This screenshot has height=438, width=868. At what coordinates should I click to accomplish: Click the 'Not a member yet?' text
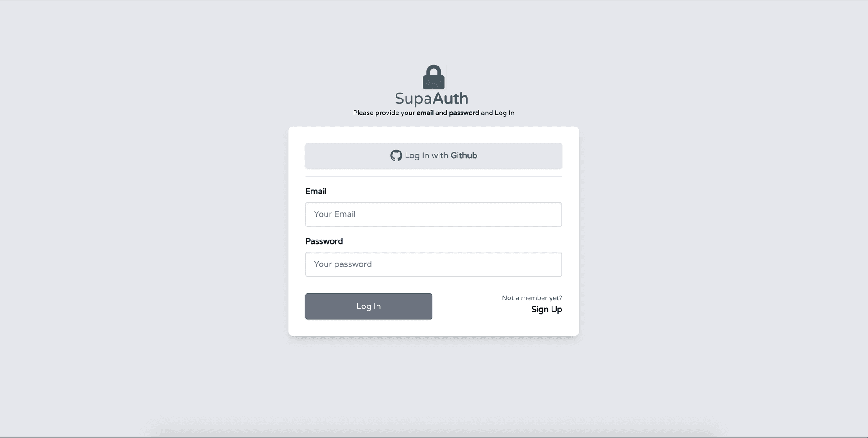tap(532, 298)
